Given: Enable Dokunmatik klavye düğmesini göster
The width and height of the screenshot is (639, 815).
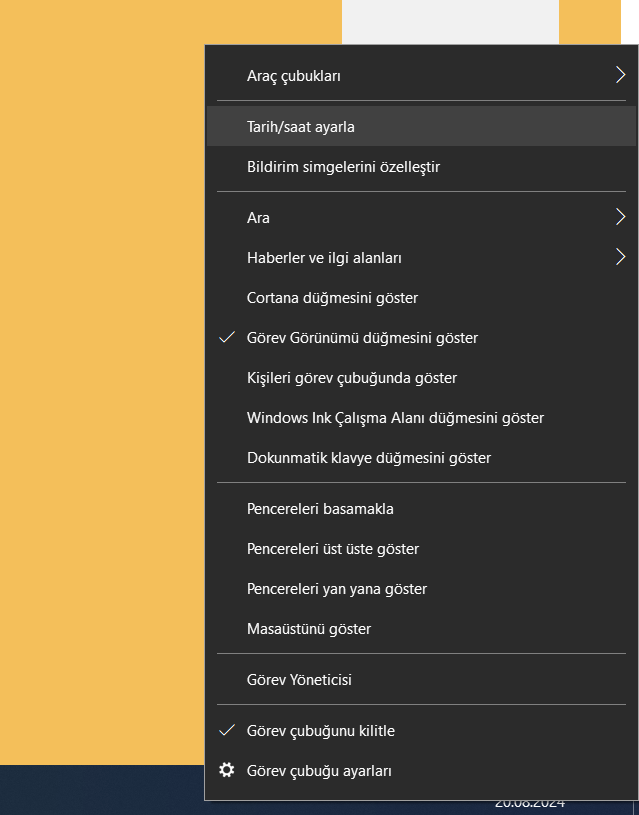Looking at the screenshot, I should [421, 458].
